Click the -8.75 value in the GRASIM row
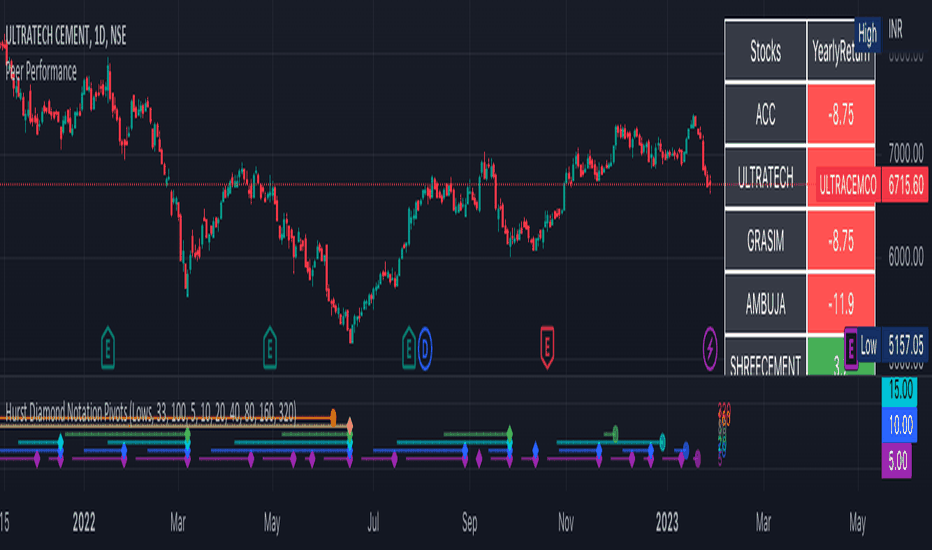Viewport: 932px width, 550px height. [x=840, y=241]
